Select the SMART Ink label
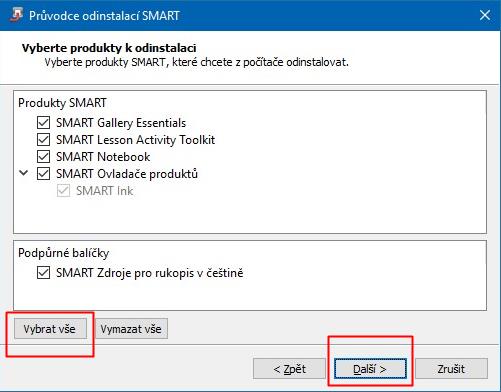 click(105, 191)
